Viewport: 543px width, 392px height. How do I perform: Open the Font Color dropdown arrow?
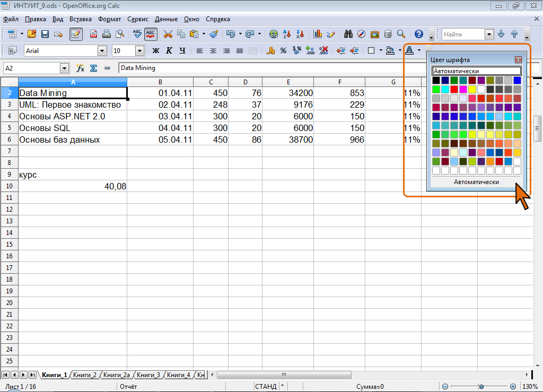pyautogui.click(x=419, y=50)
